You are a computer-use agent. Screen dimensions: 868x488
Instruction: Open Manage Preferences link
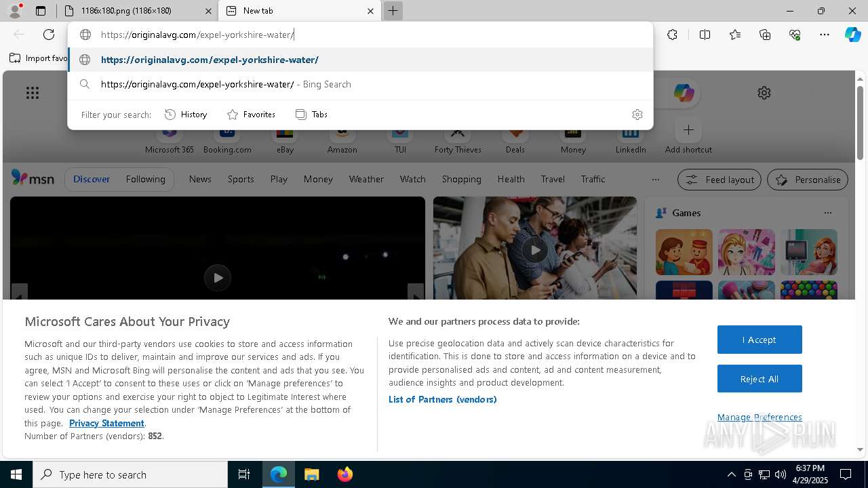(759, 417)
